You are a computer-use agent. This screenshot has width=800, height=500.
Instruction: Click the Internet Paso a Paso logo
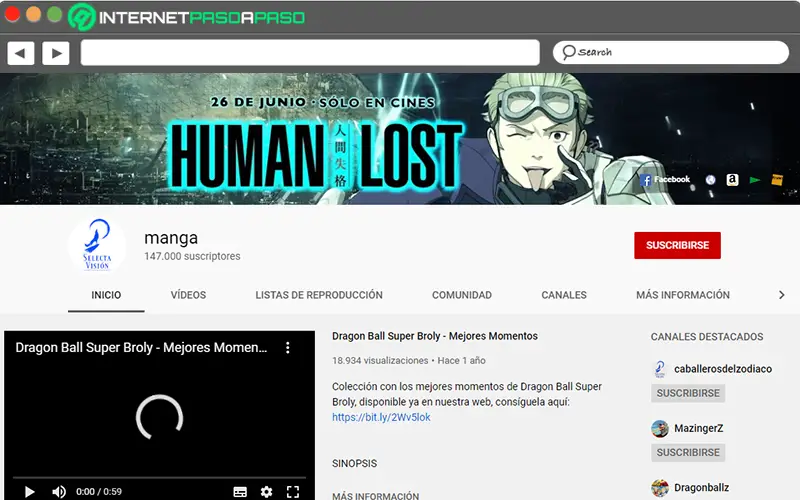point(187,17)
